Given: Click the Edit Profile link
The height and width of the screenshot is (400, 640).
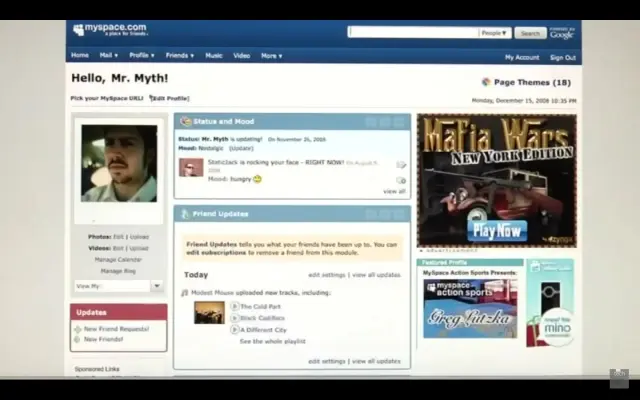Looking at the screenshot, I should click(x=171, y=99).
